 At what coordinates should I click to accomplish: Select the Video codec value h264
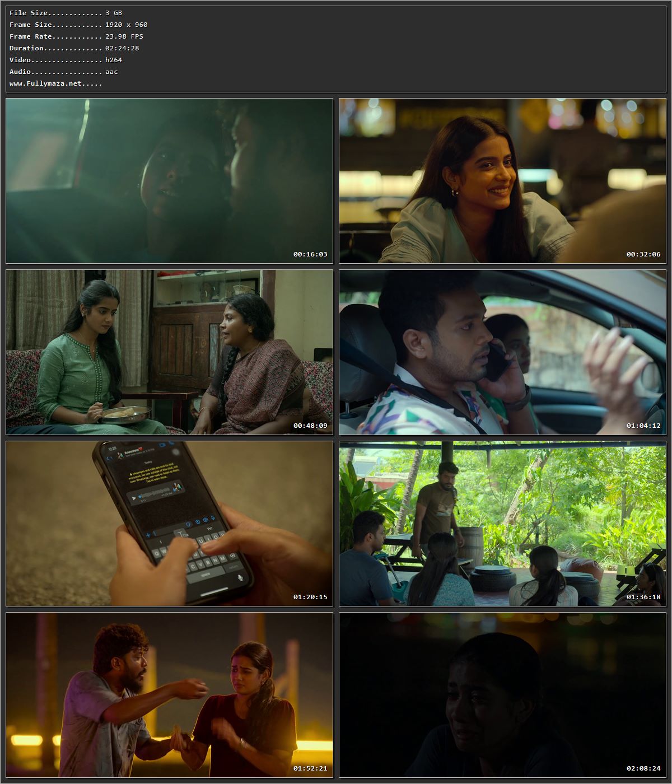coord(114,60)
